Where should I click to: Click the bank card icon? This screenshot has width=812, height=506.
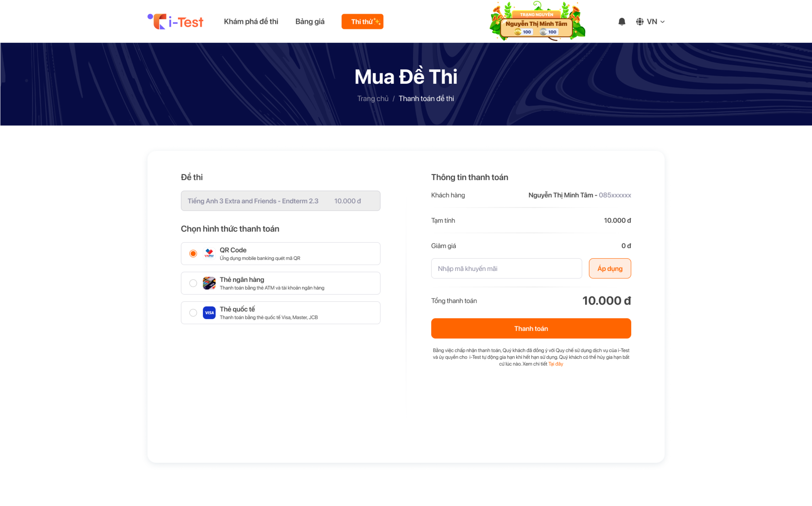(209, 283)
